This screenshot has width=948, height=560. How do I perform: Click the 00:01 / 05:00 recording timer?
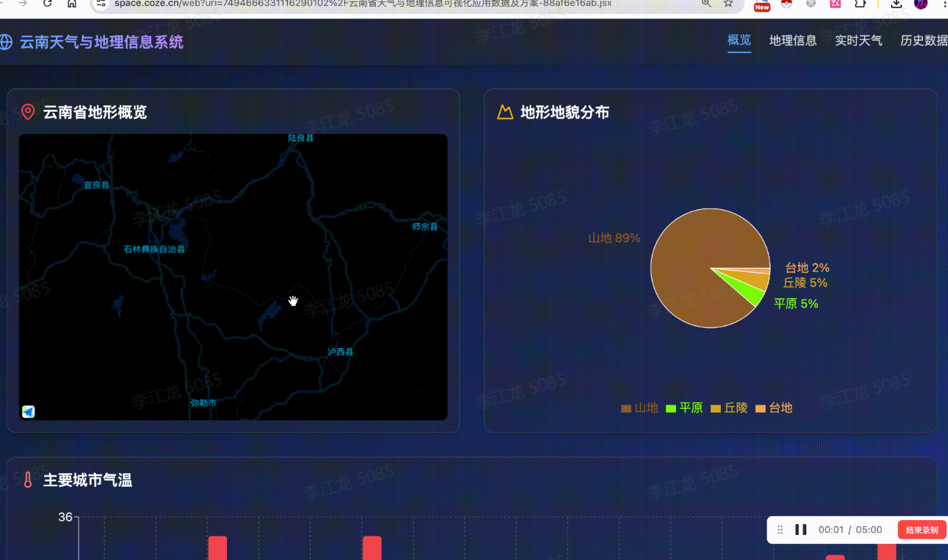850,530
